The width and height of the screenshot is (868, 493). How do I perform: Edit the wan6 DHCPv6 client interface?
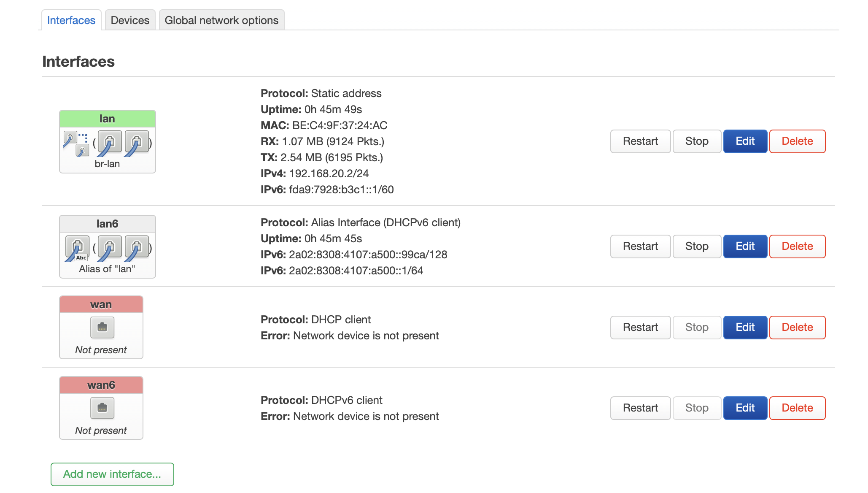[745, 408]
